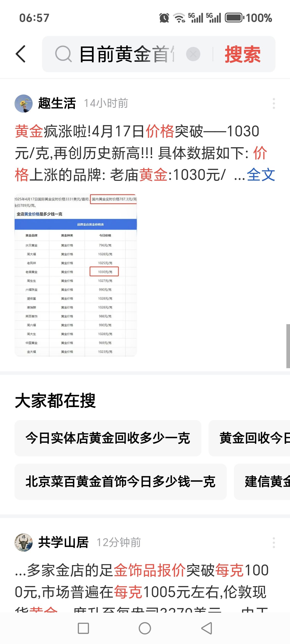Expand 全文 to read full post
Viewport: 290px width, 644px height.
tap(261, 175)
